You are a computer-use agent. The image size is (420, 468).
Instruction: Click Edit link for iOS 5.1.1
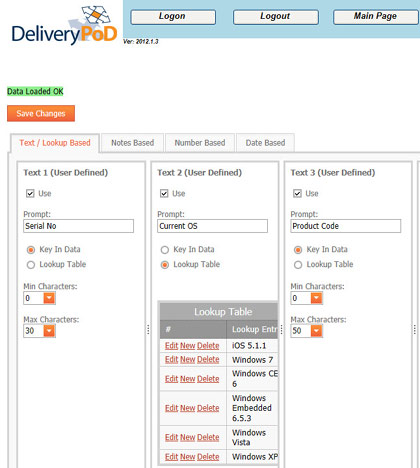pyautogui.click(x=171, y=346)
